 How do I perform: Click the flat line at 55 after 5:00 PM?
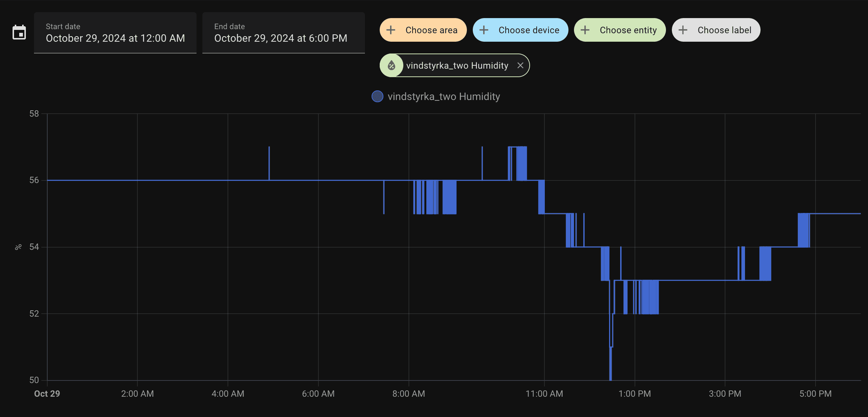coord(838,214)
